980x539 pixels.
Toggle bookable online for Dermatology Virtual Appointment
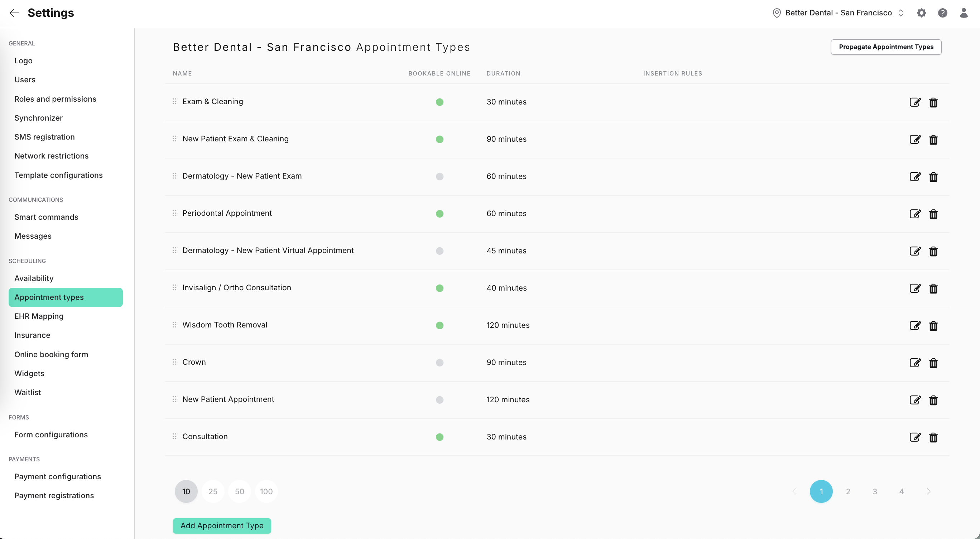coord(439,251)
